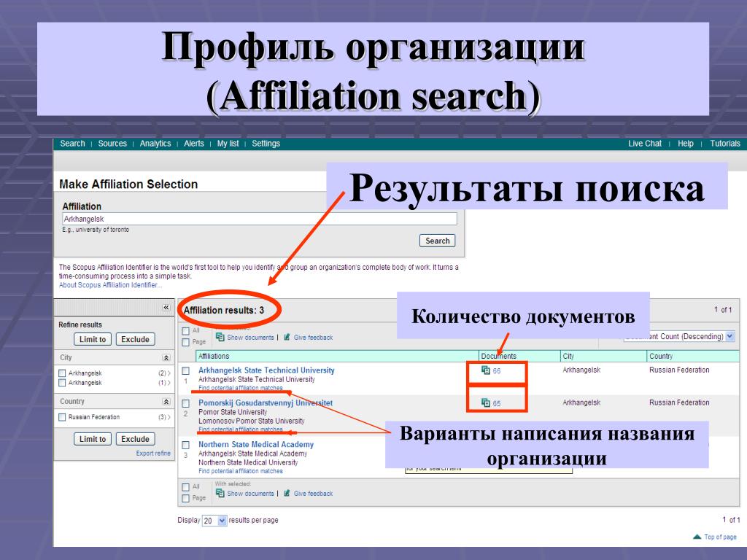Click top Give feedback link text
747x560 pixels.
313,337
